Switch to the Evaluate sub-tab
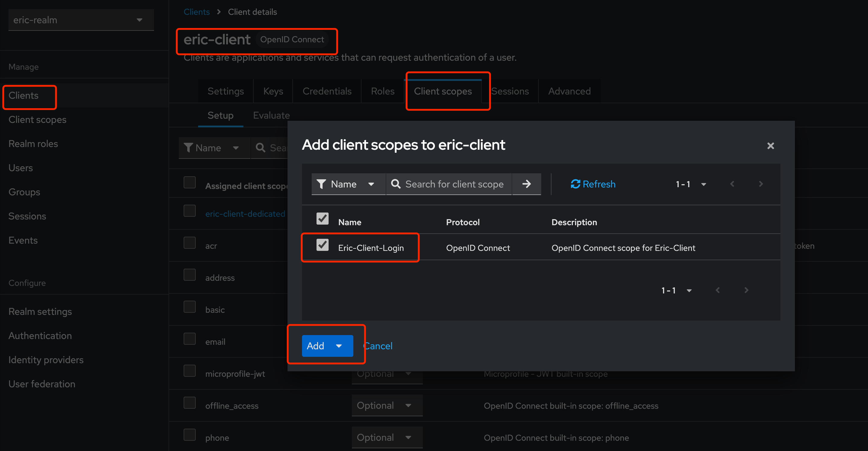The width and height of the screenshot is (868, 451). point(271,115)
